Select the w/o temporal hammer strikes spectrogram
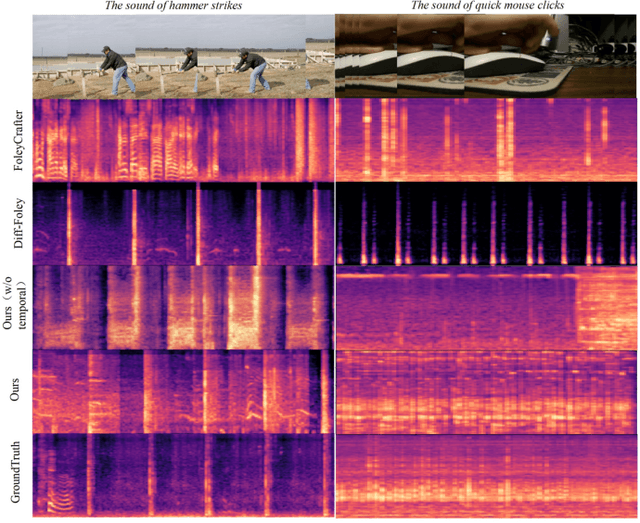This screenshot has width=640, height=523. pyautogui.click(x=182, y=306)
